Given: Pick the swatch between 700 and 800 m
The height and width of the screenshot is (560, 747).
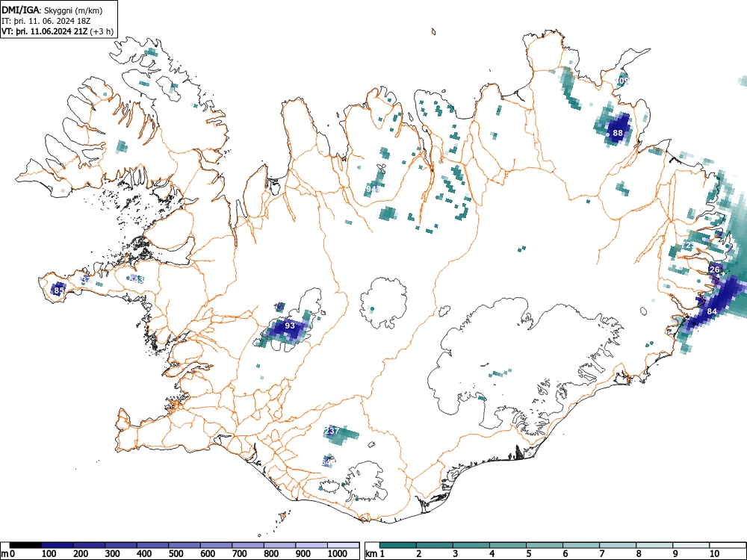Looking at the screenshot, I should [248, 545].
